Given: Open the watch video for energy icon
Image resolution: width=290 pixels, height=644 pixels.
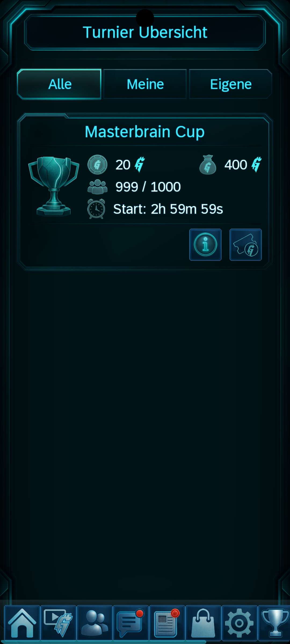Looking at the screenshot, I should pos(58,623).
